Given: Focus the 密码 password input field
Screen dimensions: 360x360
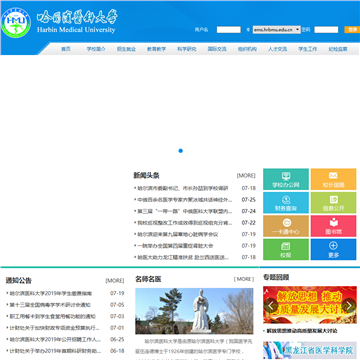Looking at the screenshot, I should tap(326, 30).
